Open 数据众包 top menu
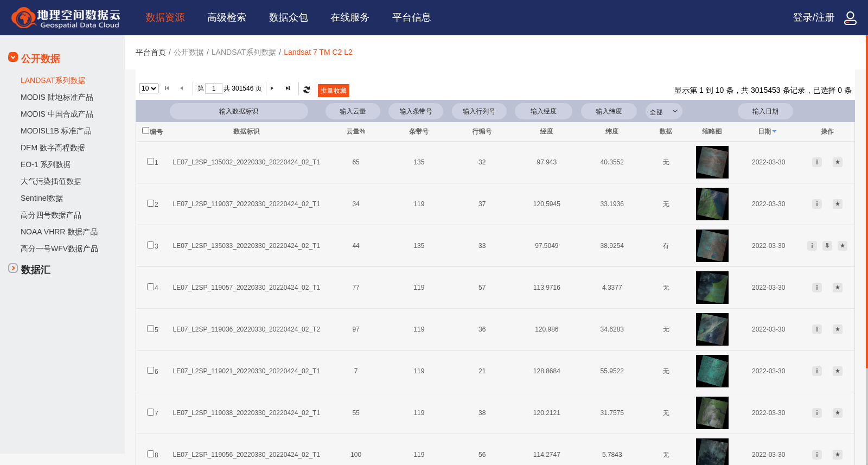The width and height of the screenshot is (868, 465). [288, 17]
